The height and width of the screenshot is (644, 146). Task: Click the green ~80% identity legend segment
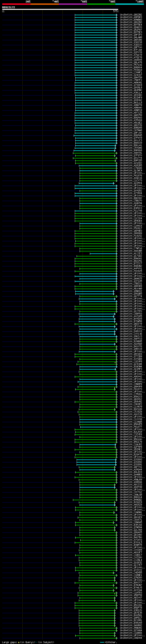[x=101, y=4]
